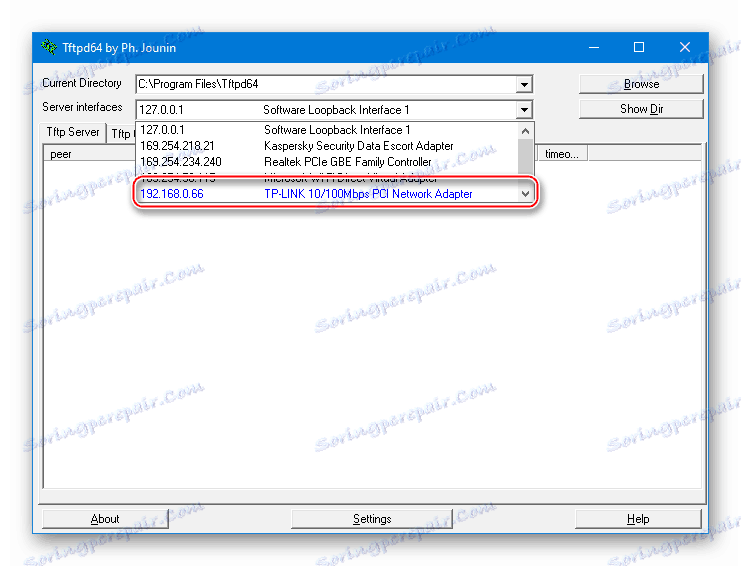Open the About dialog
Screen dimensions: 741x566
tap(105, 519)
